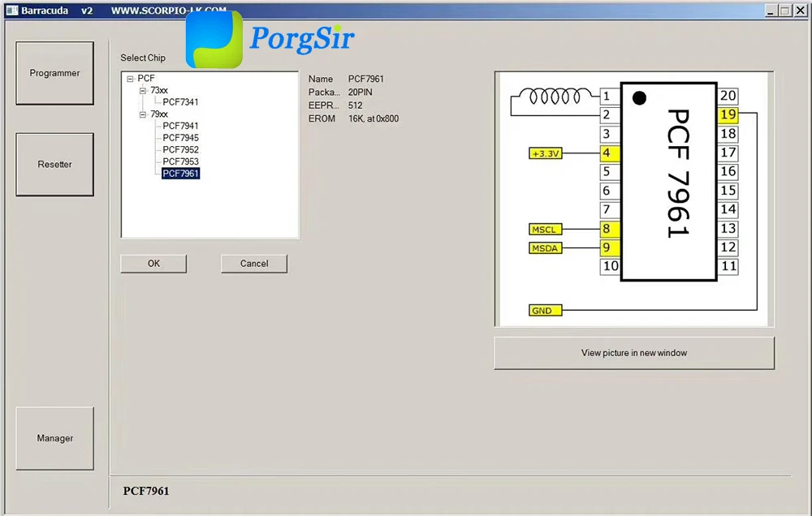Open the Manager section
Image resolution: width=812 pixels, height=516 pixels.
pos(55,438)
